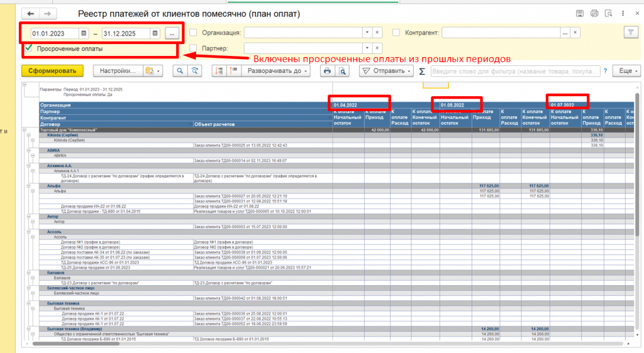Viewport: 644px width, 353px height.
Task: Tick the Контрагент filter checkbox
Action: tap(396, 33)
